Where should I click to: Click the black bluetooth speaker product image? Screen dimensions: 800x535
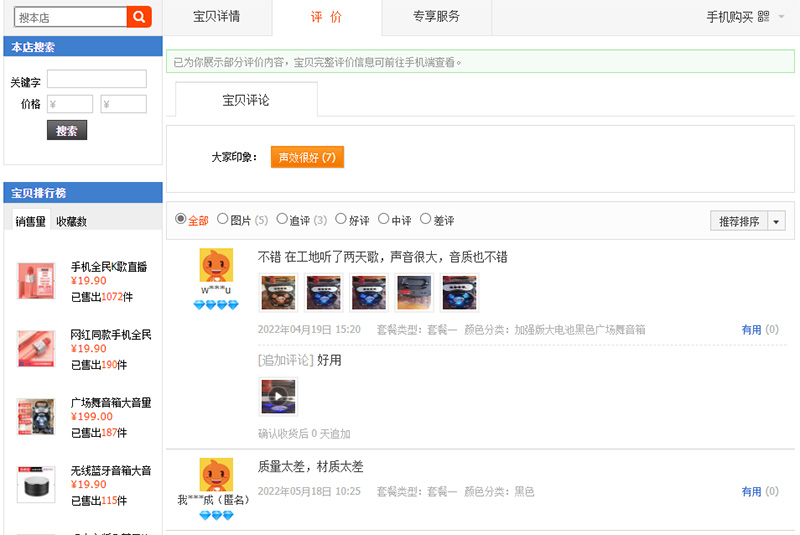tap(36, 485)
